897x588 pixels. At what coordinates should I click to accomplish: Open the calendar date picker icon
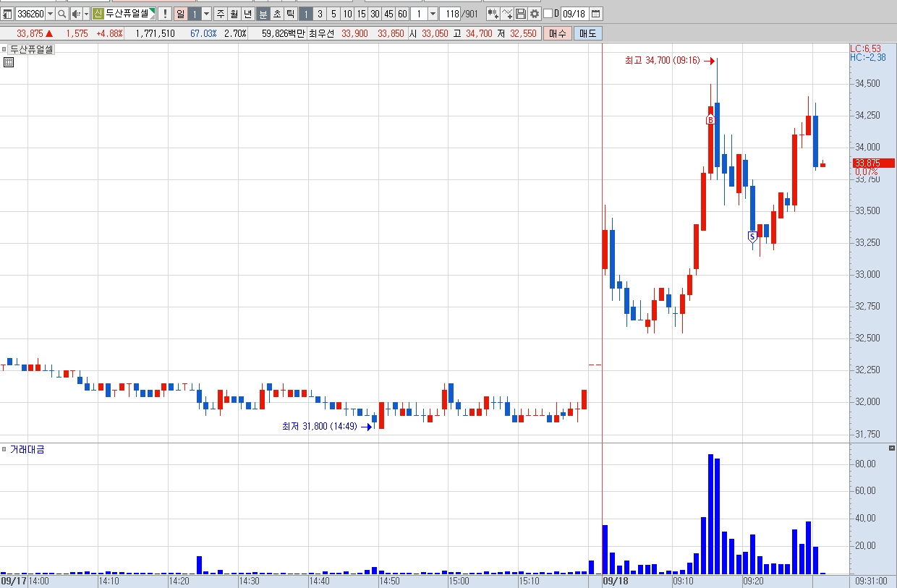pos(596,14)
